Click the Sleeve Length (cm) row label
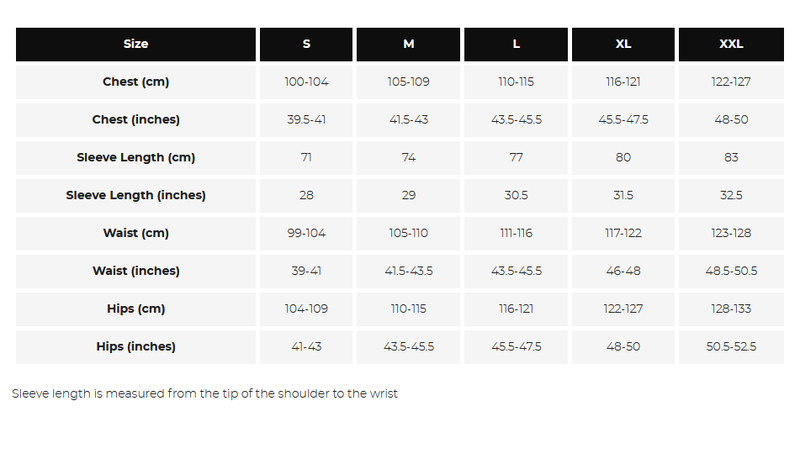The width and height of the screenshot is (800, 459). pyautogui.click(x=136, y=158)
